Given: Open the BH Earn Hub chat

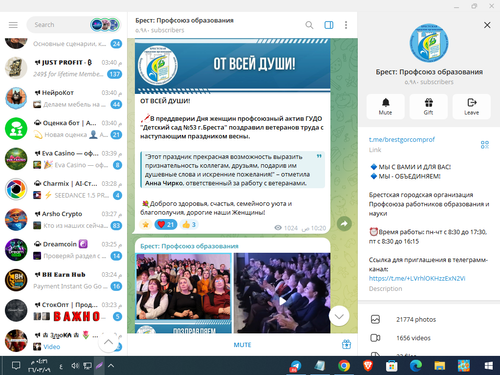Looking at the screenshot, I should (x=63, y=280).
